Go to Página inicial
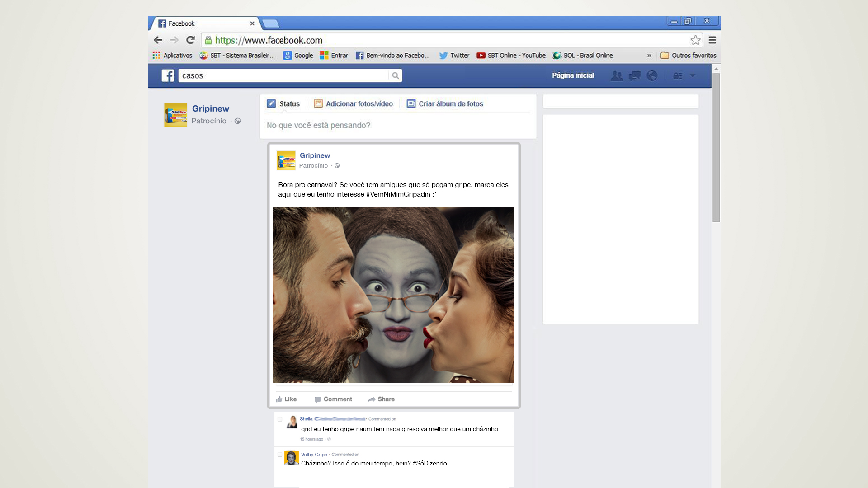Image resolution: width=868 pixels, height=488 pixels. tap(573, 75)
